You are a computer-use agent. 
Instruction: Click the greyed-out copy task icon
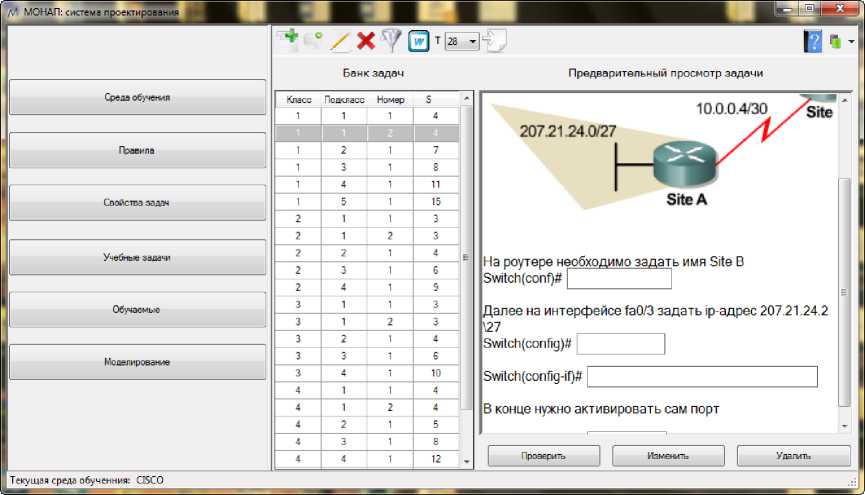(x=313, y=40)
